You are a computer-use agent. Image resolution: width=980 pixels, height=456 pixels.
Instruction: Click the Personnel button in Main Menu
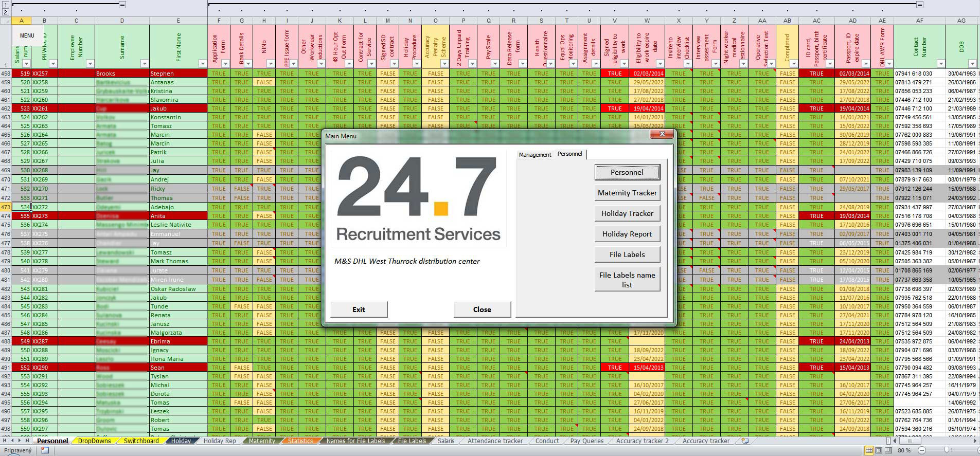coord(627,172)
